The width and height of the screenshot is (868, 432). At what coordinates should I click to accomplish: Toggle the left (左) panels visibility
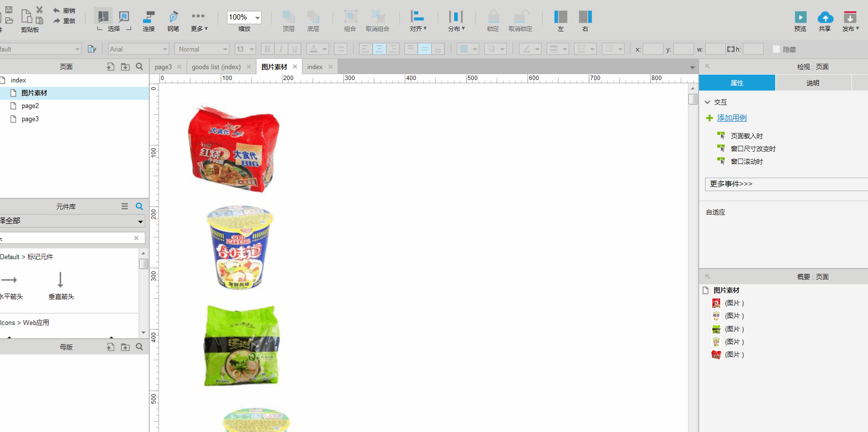click(x=561, y=22)
